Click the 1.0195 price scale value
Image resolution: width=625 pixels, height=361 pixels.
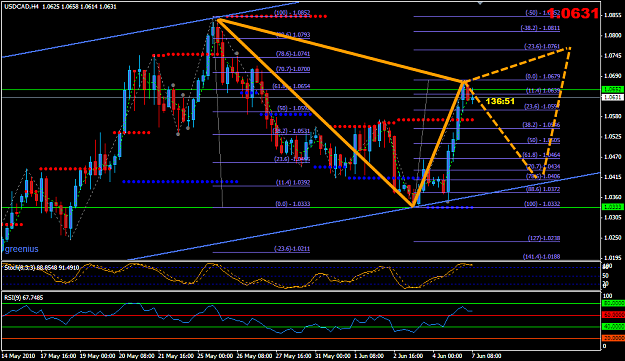[x=613, y=258]
